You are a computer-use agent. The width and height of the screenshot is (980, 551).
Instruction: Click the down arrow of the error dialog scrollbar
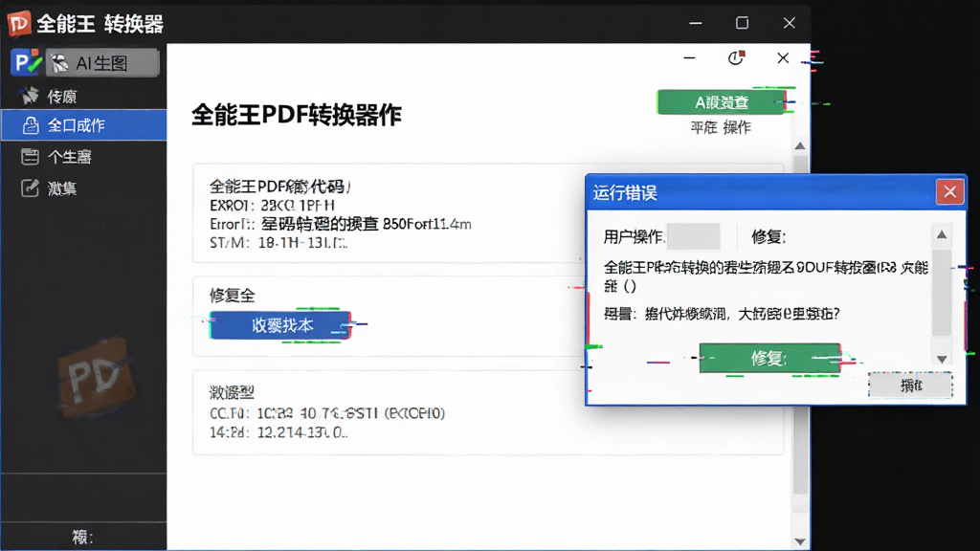[942, 360]
